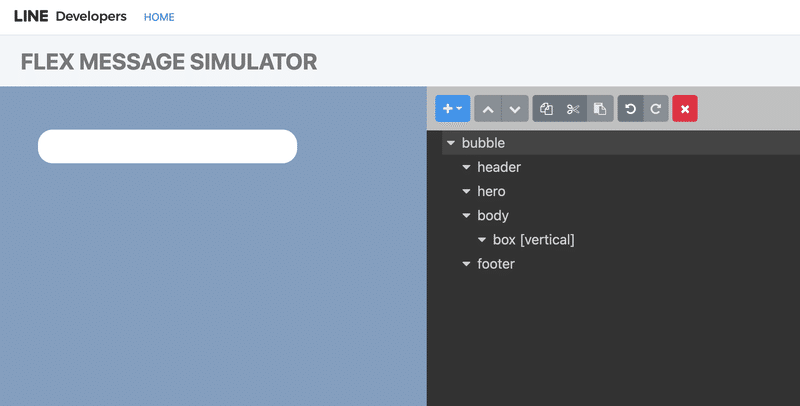Viewport: 800px width, 406px height.
Task: Select the body tree item
Action: [493, 216]
